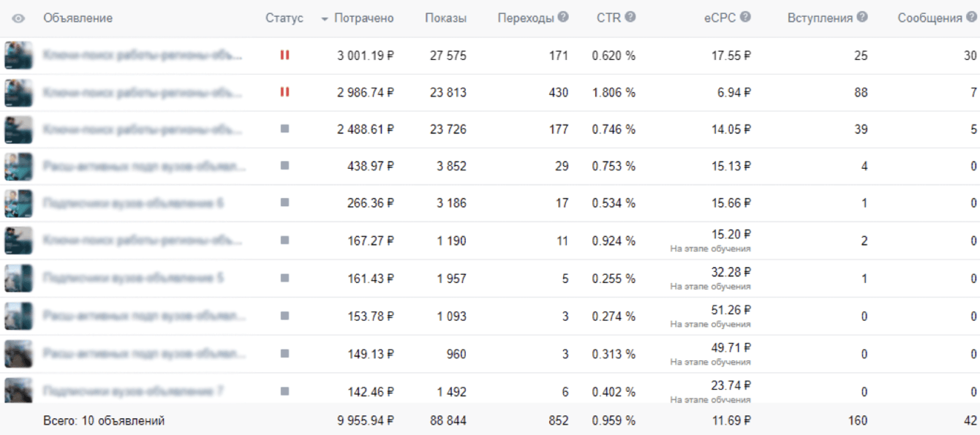Screen dimensions: 980x435
Task: Click the gray status square in the 2 488.61 ₽ row
Action: coord(284,129)
